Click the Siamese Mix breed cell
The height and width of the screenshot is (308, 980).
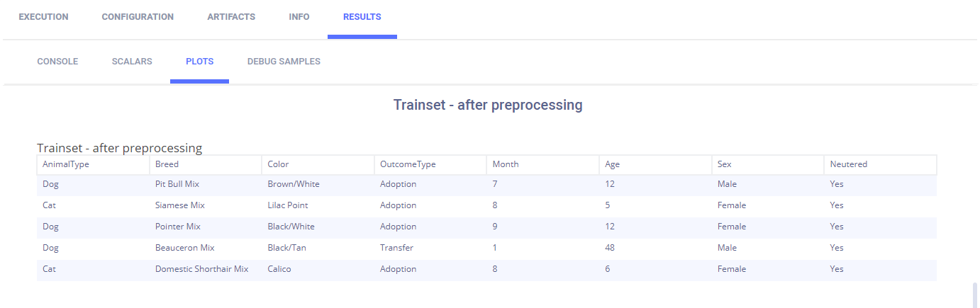click(180, 205)
